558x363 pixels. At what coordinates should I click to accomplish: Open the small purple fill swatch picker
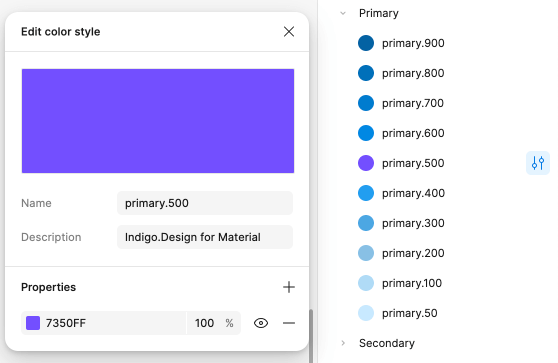(33, 323)
